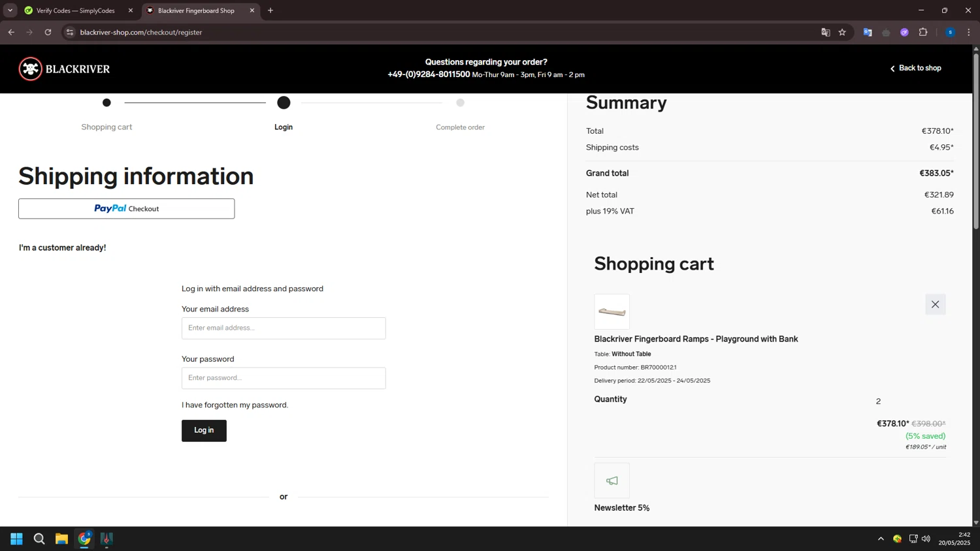Click the Log in button
The image size is (980, 551).
[x=204, y=431]
